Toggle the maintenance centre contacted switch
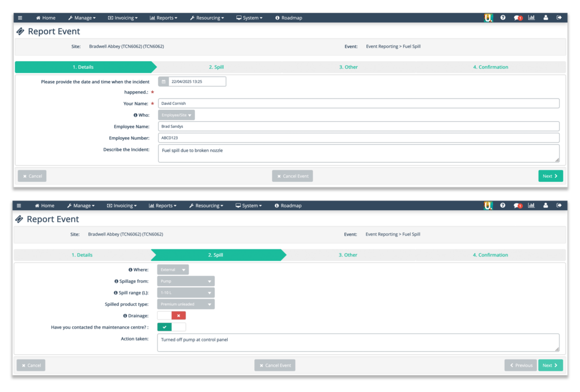This screenshot has height=392, width=580. (171, 327)
